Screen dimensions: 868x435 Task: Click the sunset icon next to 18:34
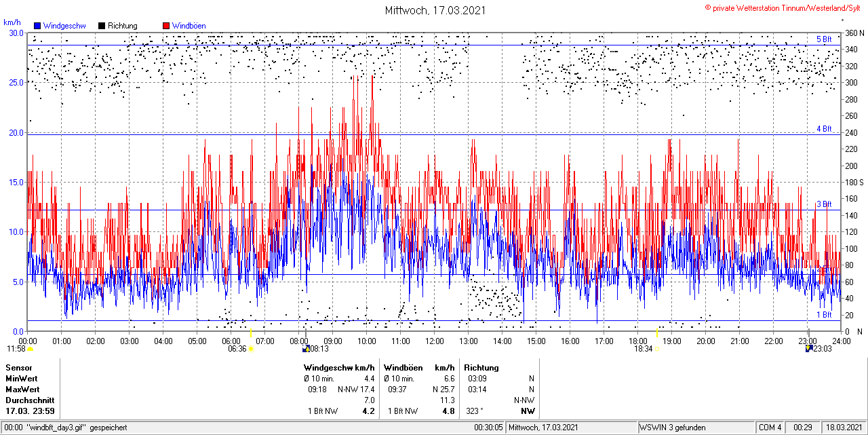pos(656,349)
